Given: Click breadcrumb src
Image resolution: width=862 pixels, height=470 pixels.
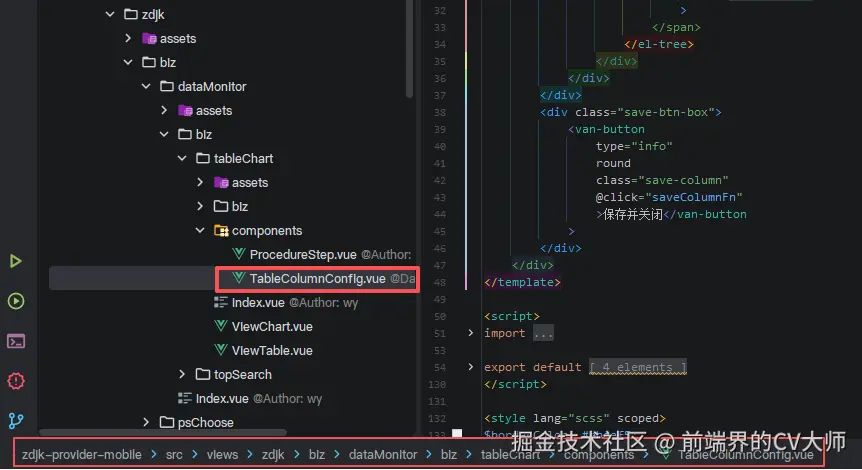Looking at the screenshot, I should pyautogui.click(x=174, y=455).
